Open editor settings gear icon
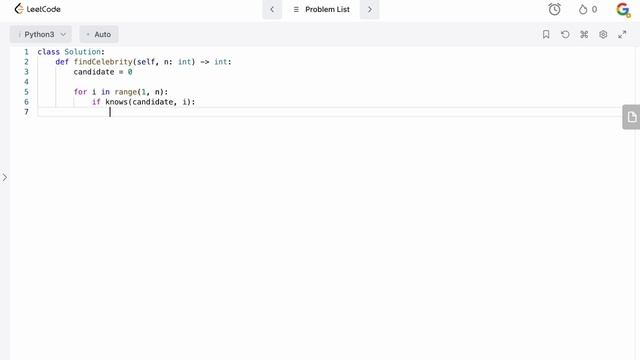The image size is (640, 360). click(603, 34)
